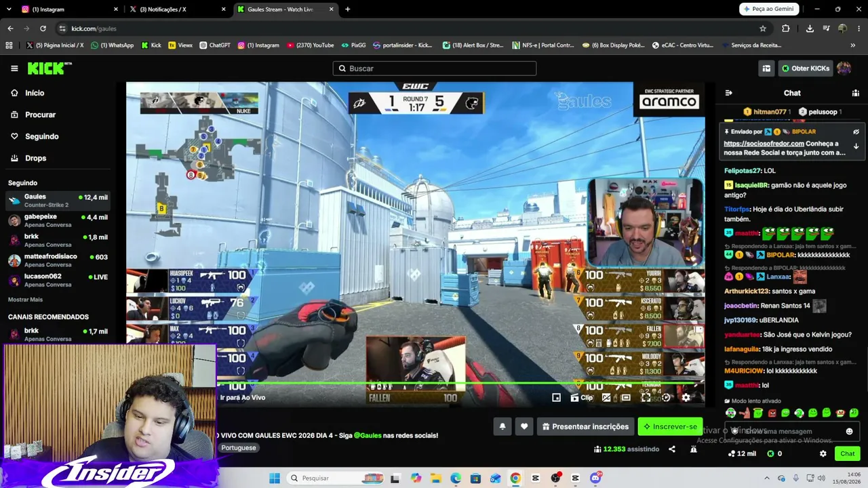Toggle stream notifications bell
The image size is (868, 488).
tap(502, 426)
